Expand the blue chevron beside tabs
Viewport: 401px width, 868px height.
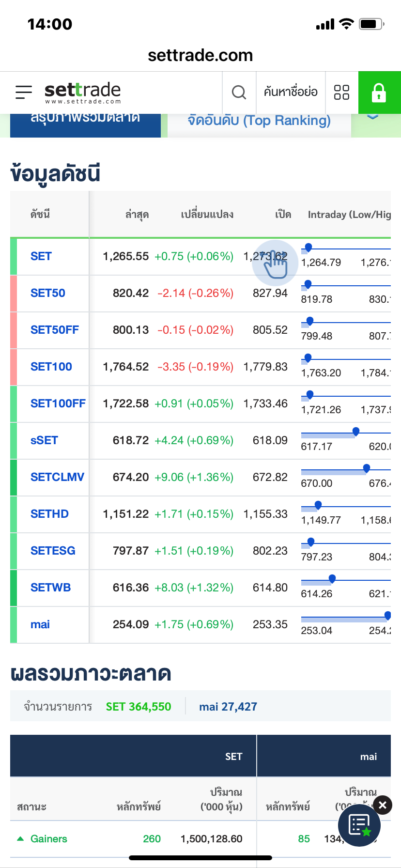click(372, 117)
